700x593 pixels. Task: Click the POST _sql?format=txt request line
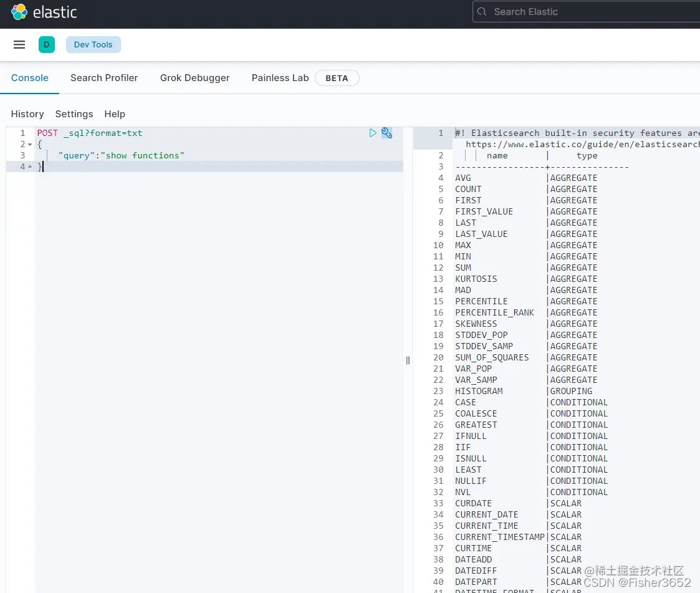pyautogui.click(x=90, y=133)
